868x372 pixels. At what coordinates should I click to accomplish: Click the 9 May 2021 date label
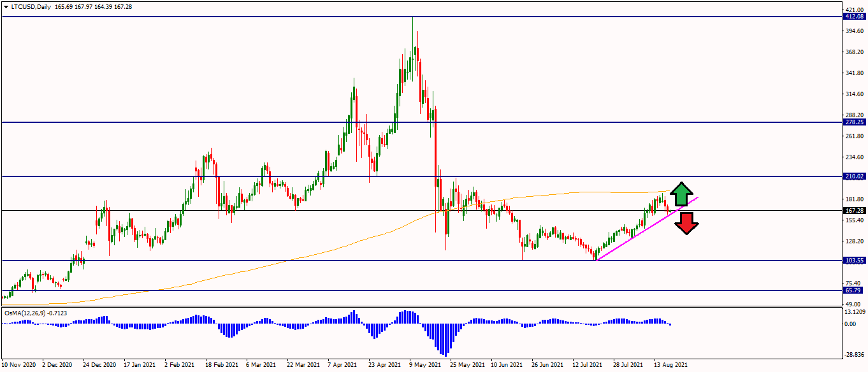tap(424, 365)
